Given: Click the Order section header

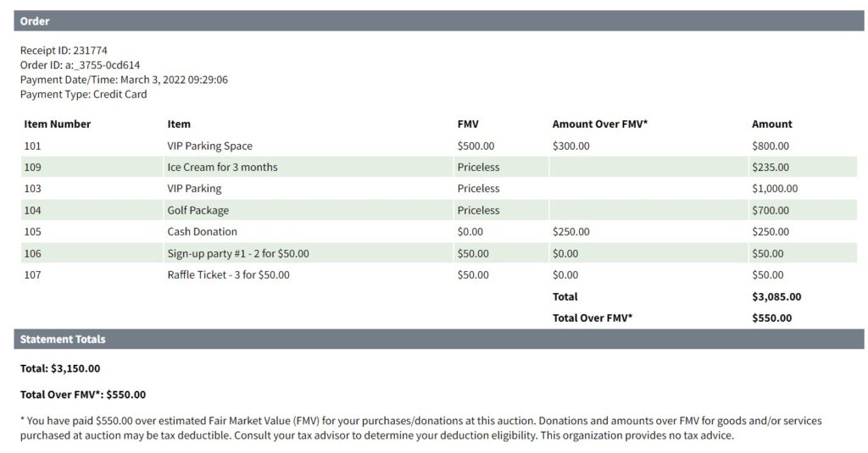Looking at the screenshot, I should tap(35, 21).
